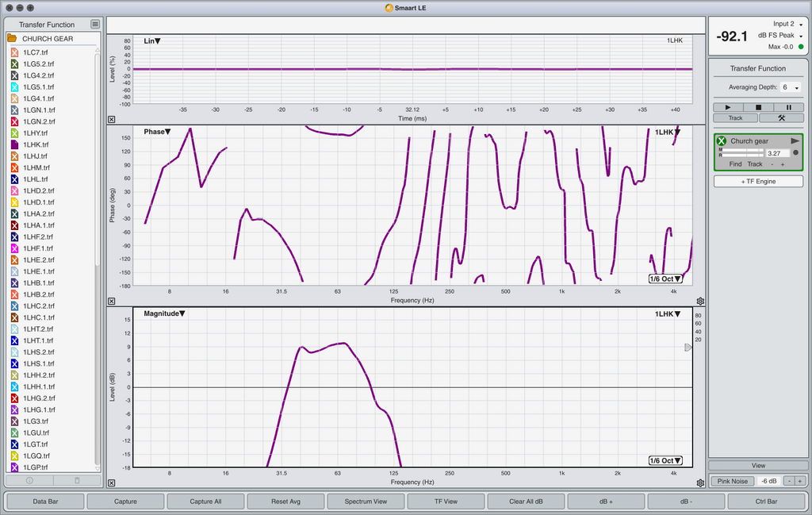Select the 1LHD.1.trf yellow trace icon

[x=14, y=202]
